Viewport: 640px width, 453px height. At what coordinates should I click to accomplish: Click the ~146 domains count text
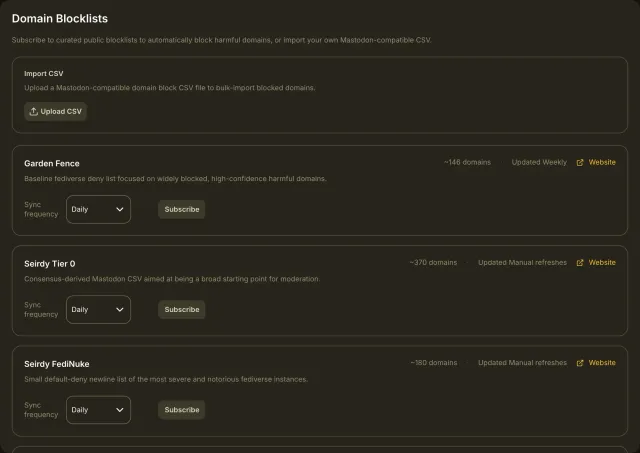(467, 162)
